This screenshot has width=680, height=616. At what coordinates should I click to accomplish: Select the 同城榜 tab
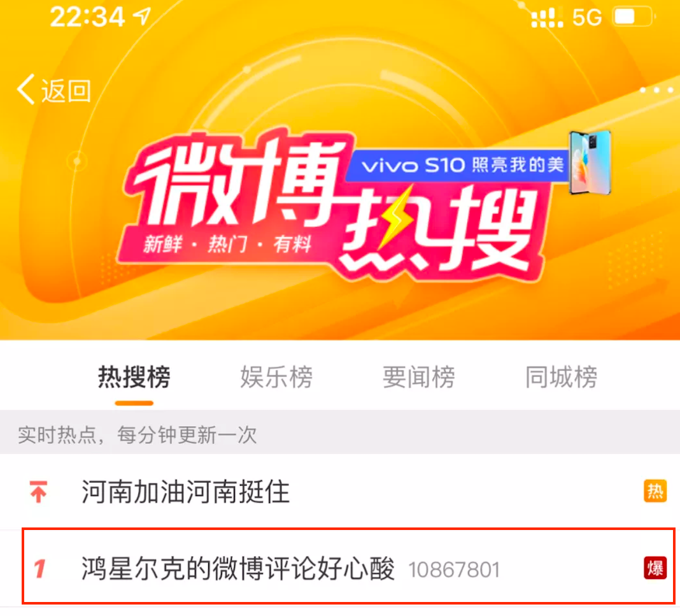(561, 376)
